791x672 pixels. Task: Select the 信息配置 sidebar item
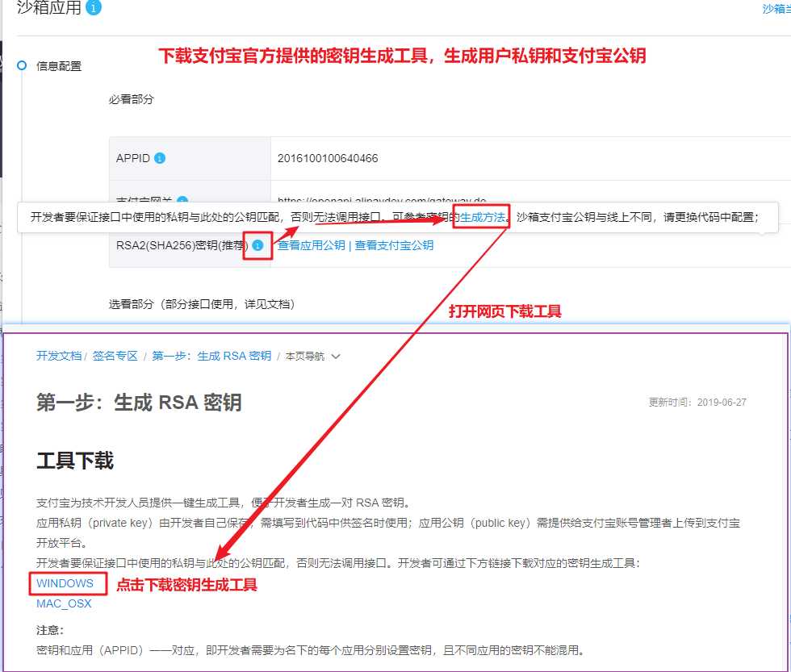[x=59, y=66]
